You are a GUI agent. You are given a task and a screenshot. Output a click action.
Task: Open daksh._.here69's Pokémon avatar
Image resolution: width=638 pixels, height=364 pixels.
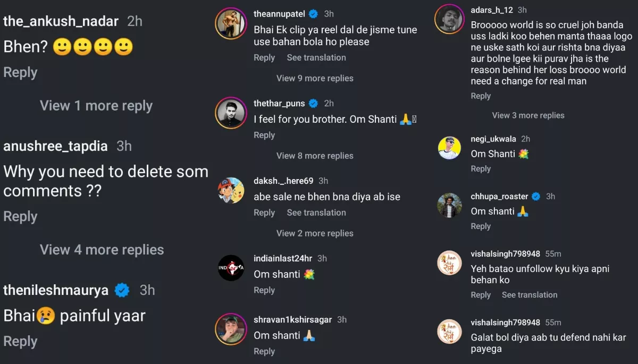point(231,190)
